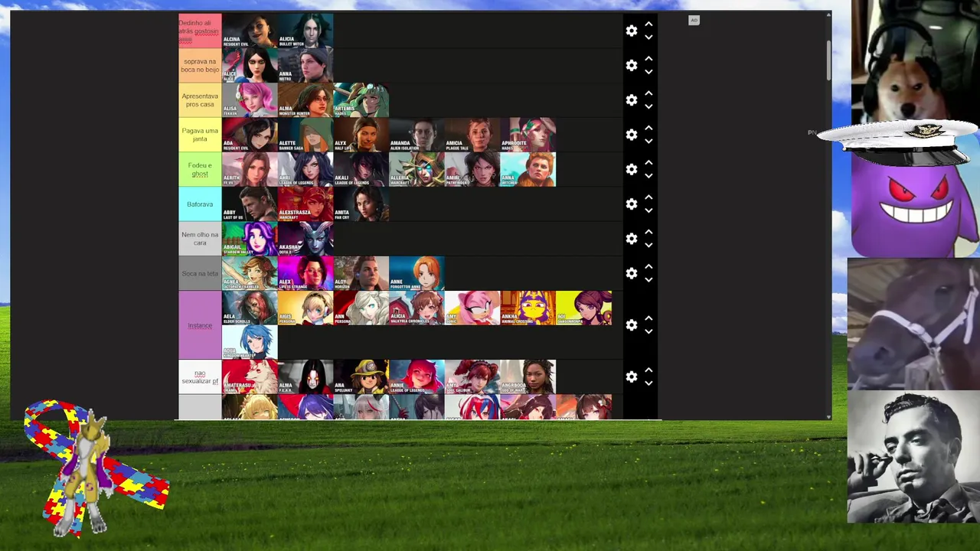This screenshot has width=980, height=551.
Task: Select the Alisa Tekken card
Action: tap(250, 100)
